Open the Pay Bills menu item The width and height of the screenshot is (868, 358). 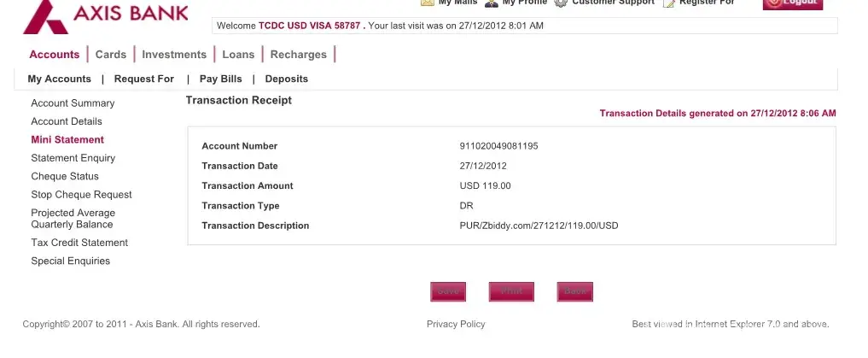point(221,79)
